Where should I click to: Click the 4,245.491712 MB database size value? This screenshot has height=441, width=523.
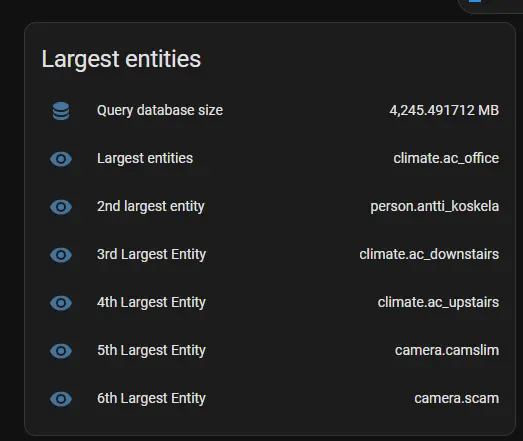(x=444, y=110)
